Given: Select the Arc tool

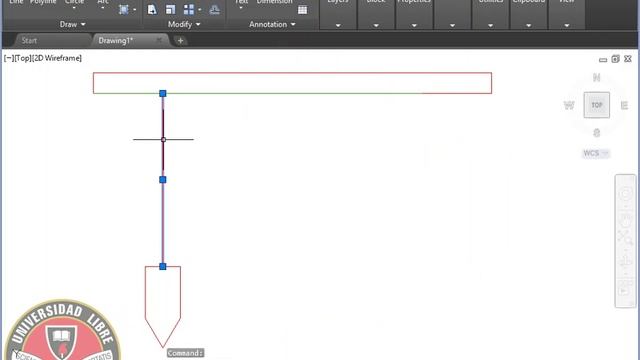Looking at the screenshot, I should coord(103,3).
